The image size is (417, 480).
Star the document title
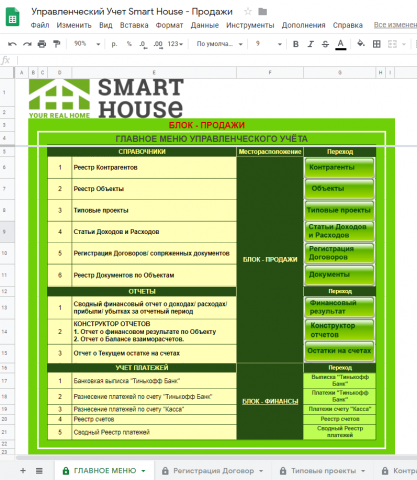pyautogui.click(x=248, y=12)
